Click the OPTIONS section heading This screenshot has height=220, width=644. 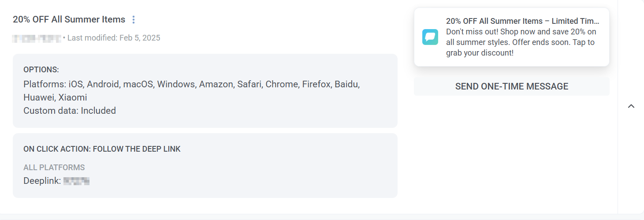[x=41, y=70]
